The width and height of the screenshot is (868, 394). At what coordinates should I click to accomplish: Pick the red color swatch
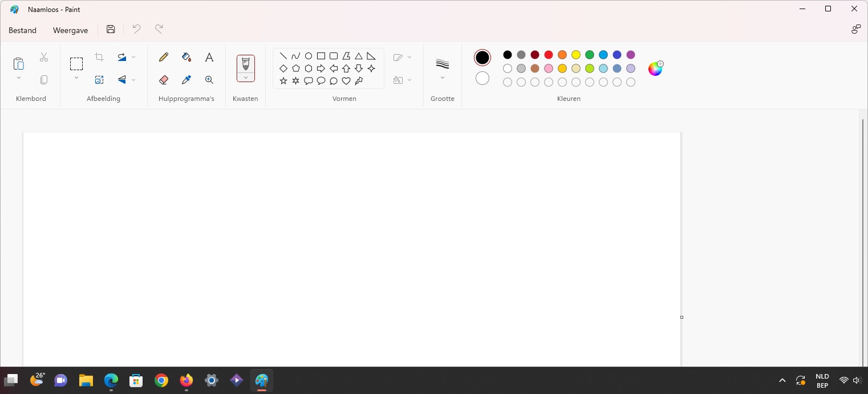point(549,55)
